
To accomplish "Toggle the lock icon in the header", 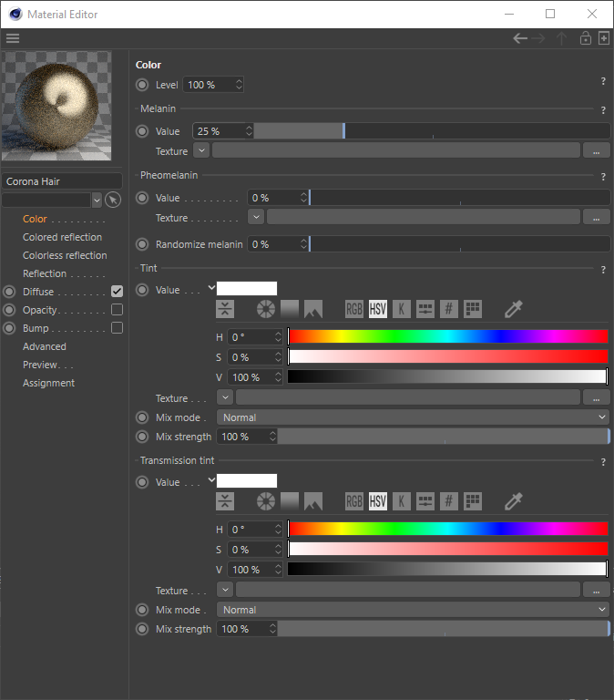I will (586, 38).
